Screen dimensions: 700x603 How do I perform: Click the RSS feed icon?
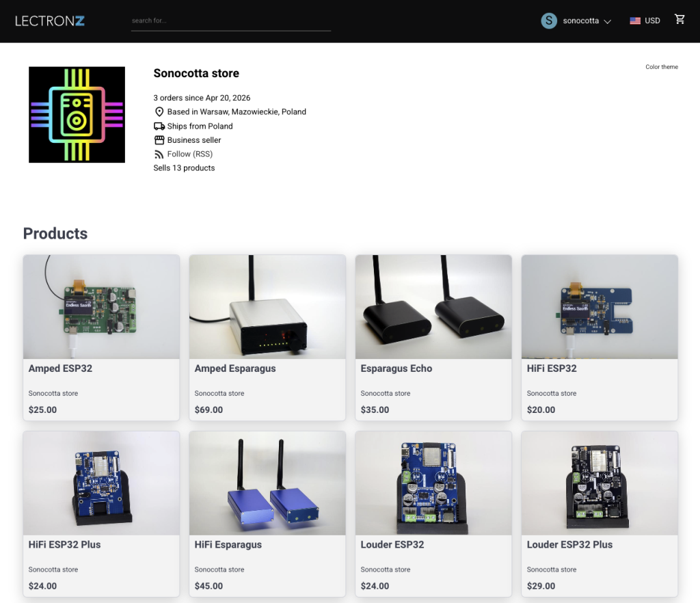tap(159, 155)
